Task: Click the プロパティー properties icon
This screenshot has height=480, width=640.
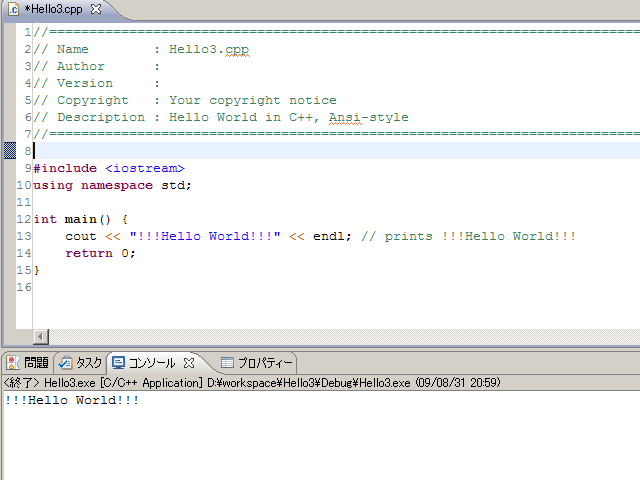Action: click(x=227, y=363)
